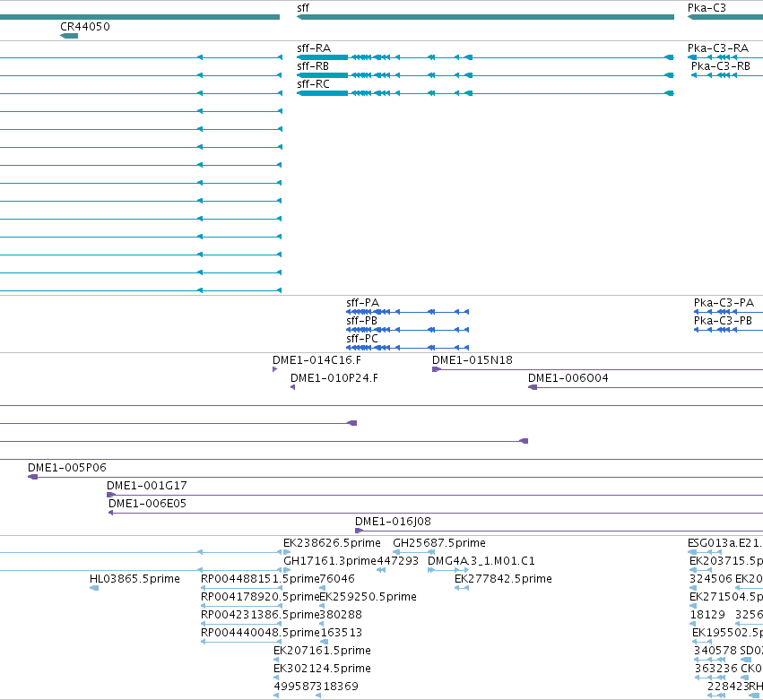Viewport: 763px width, 700px height.
Task: Select transcript sff-RA
Action: click(x=485, y=57)
